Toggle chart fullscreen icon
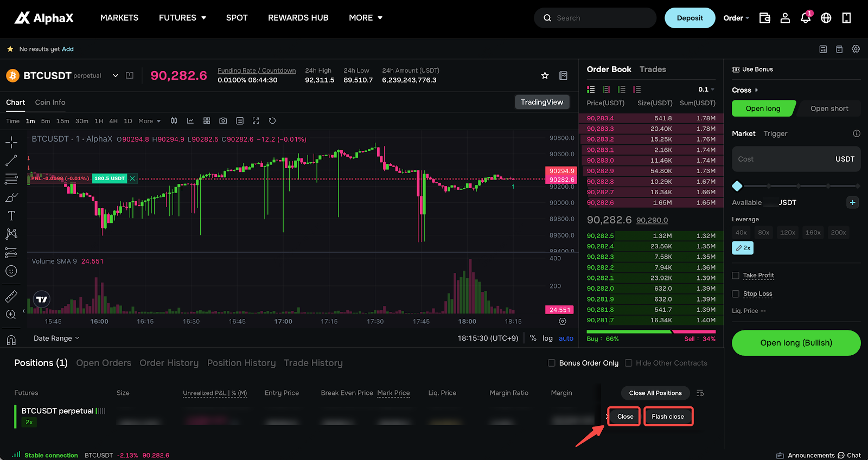The image size is (868, 460). click(x=256, y=120)
